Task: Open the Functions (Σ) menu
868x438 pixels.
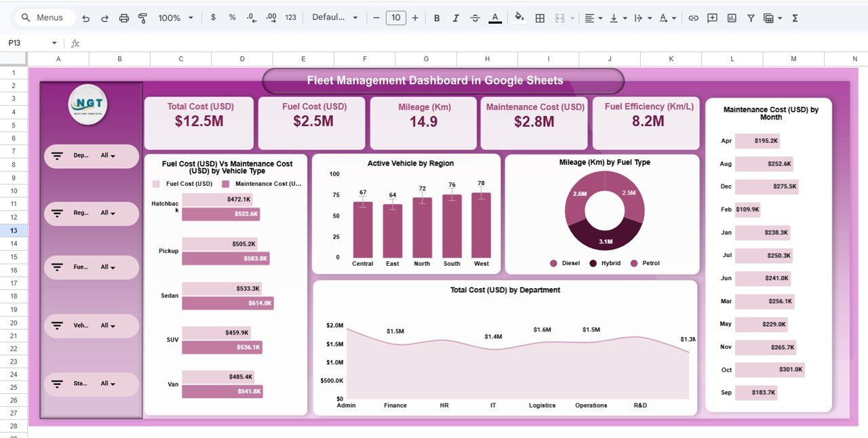Action: [x=794, y=18]
